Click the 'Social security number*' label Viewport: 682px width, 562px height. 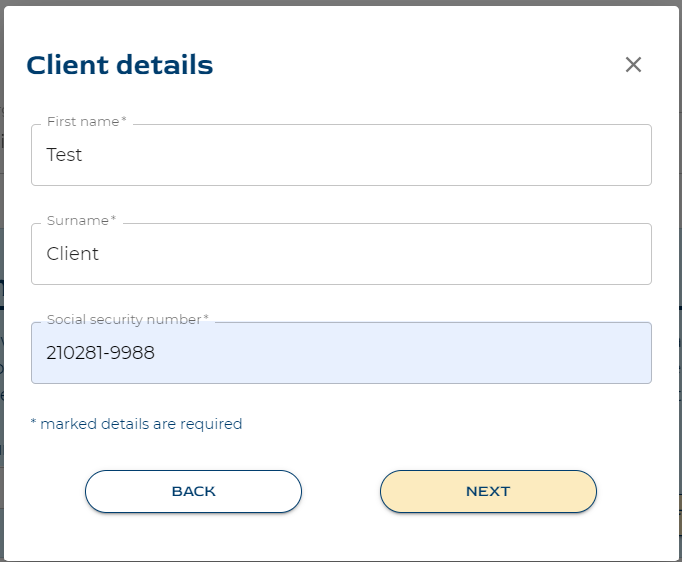pyautogui.click(x=128, y=320)
